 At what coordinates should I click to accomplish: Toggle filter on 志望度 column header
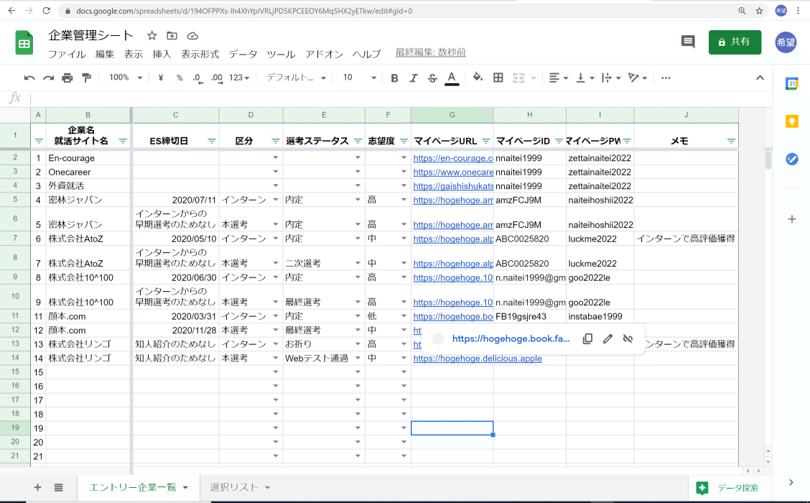[404, 141]
